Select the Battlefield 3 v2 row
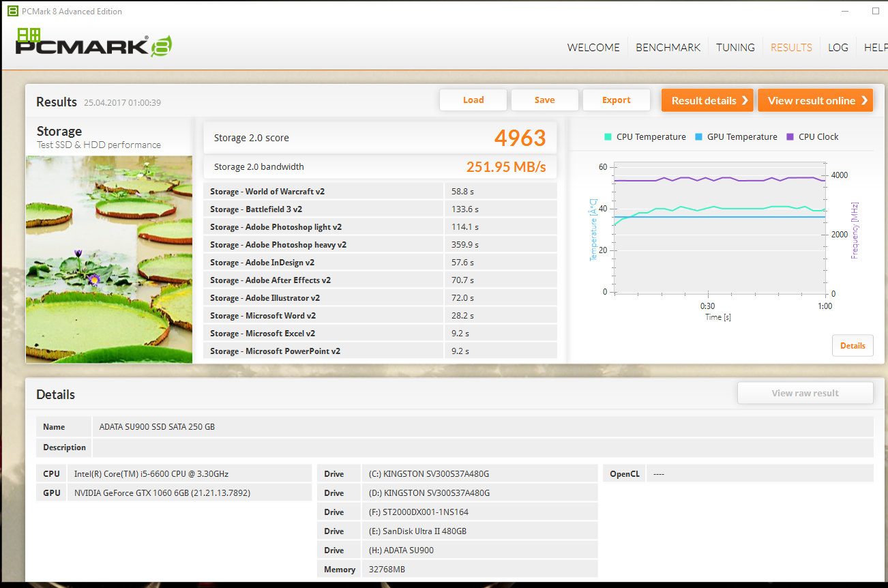This screenshot has width=888, height=588. coord(380,209)
